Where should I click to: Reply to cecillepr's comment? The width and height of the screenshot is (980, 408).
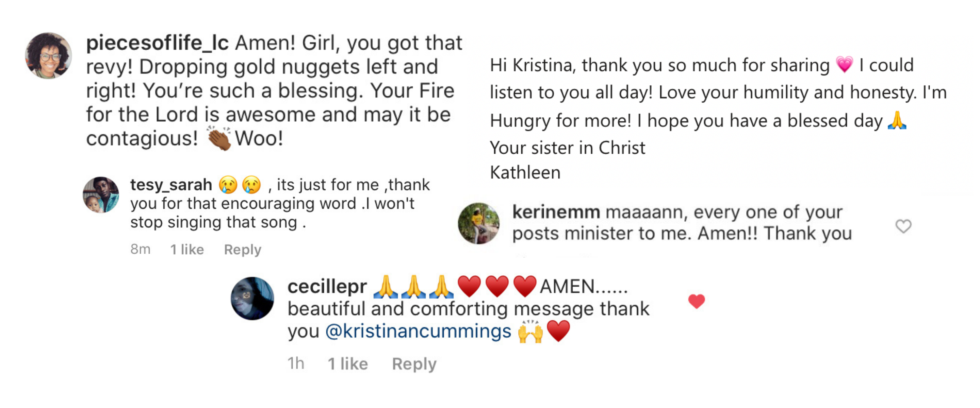[414, 364]
